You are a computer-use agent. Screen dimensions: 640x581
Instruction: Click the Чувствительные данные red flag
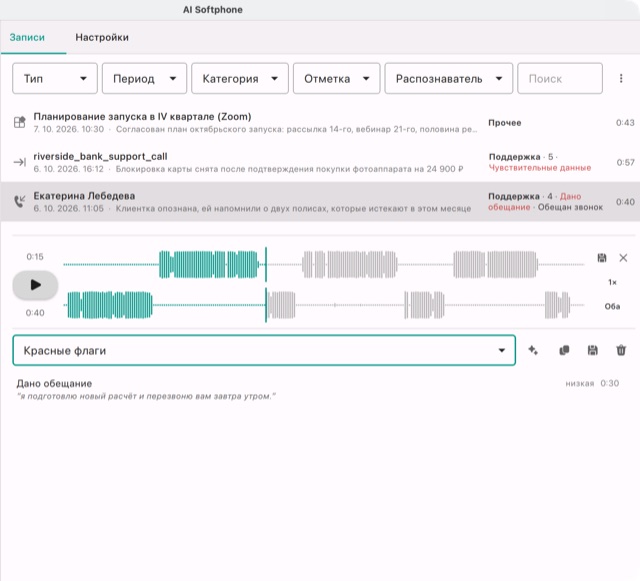[x=540, y=168]
